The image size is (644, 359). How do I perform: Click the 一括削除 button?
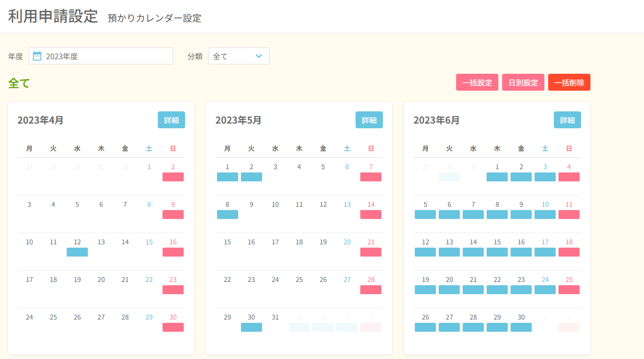tap(569, 82)
